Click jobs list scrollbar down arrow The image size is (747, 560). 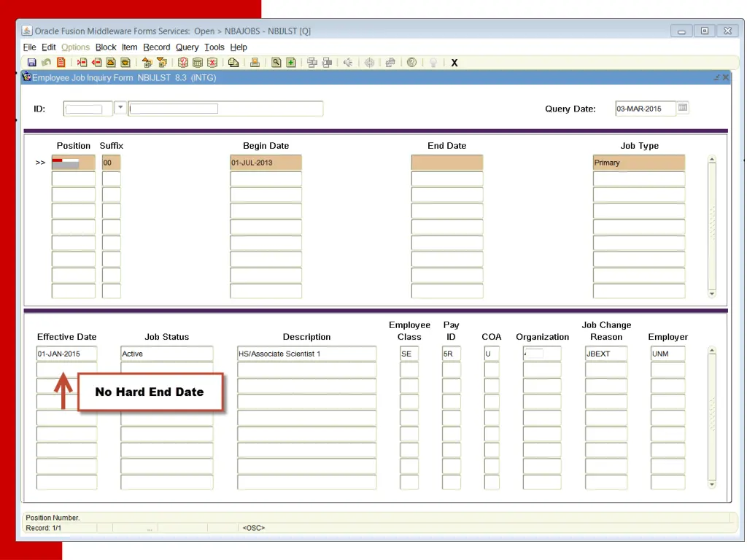click(712, 294)
